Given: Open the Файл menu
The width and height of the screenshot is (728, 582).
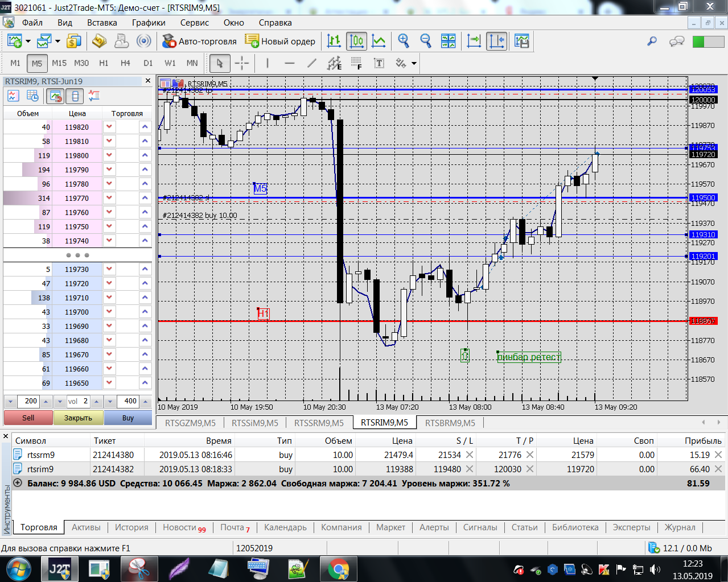Looking at the screenshot, I should pyautogui.click(x=32, y=23).
